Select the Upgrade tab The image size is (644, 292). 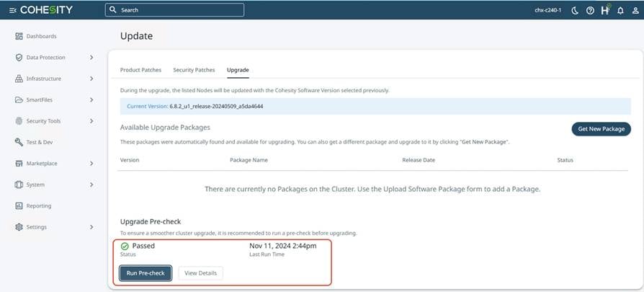tap(238, 70)
